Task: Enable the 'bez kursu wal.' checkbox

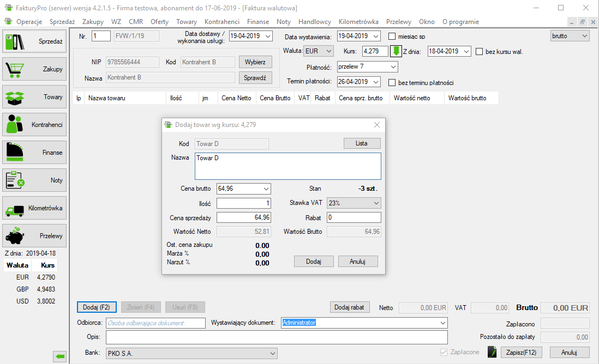Action: [480, 52]
